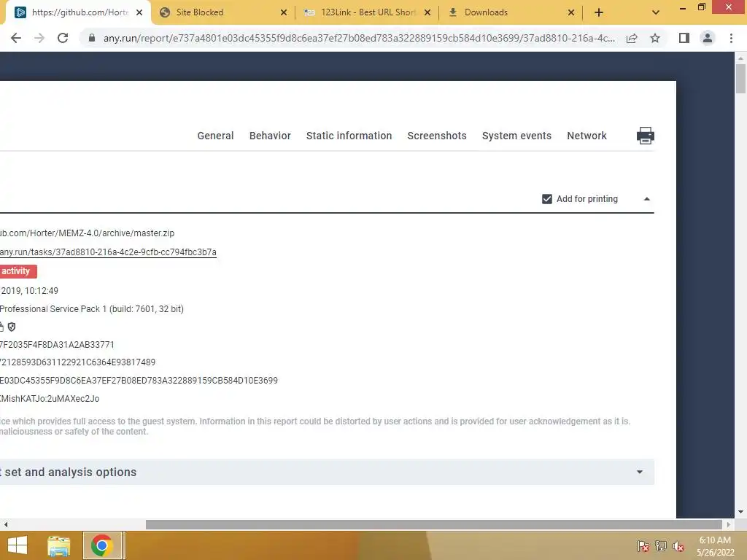Open Action Center flag in tray

643,546
